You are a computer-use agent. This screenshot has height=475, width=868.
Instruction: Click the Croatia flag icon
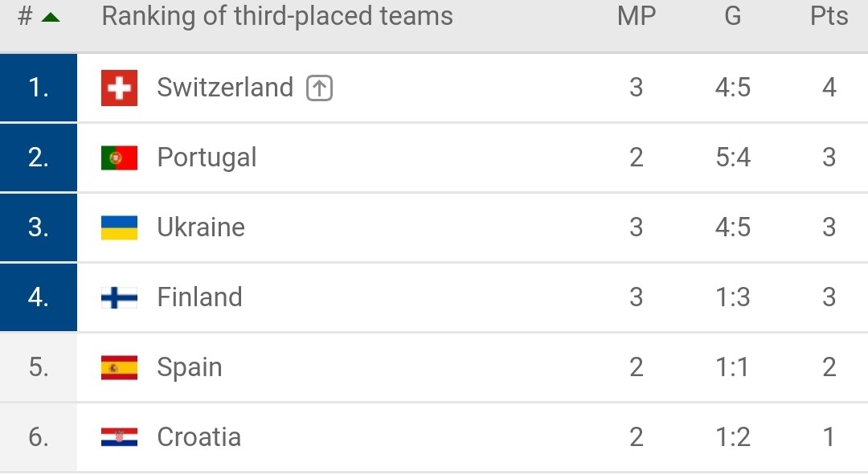coord(119,436)
